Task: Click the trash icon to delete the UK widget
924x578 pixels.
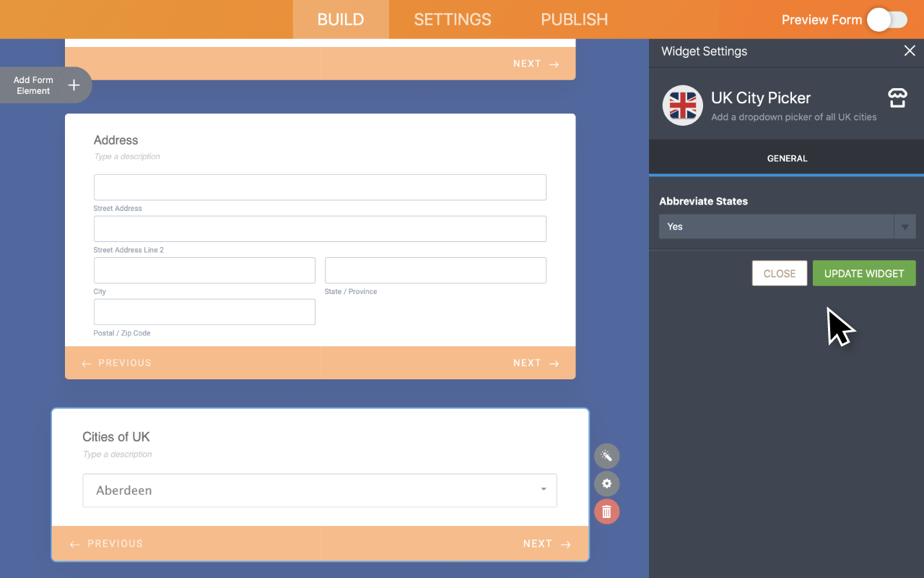Action: pyautogui.click(x=606, y=512)
